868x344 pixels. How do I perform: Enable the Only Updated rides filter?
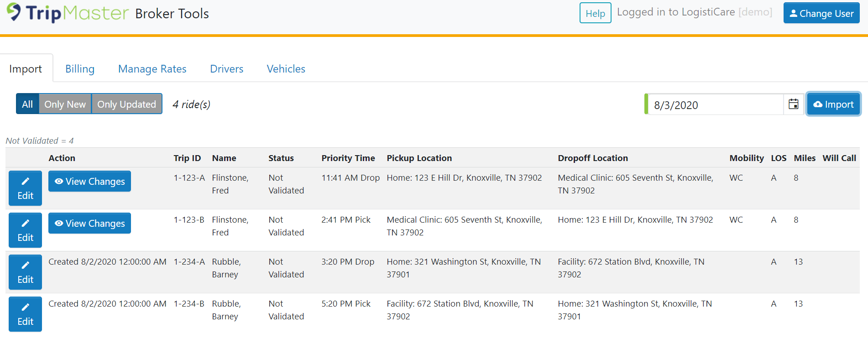tap(127, 104)
